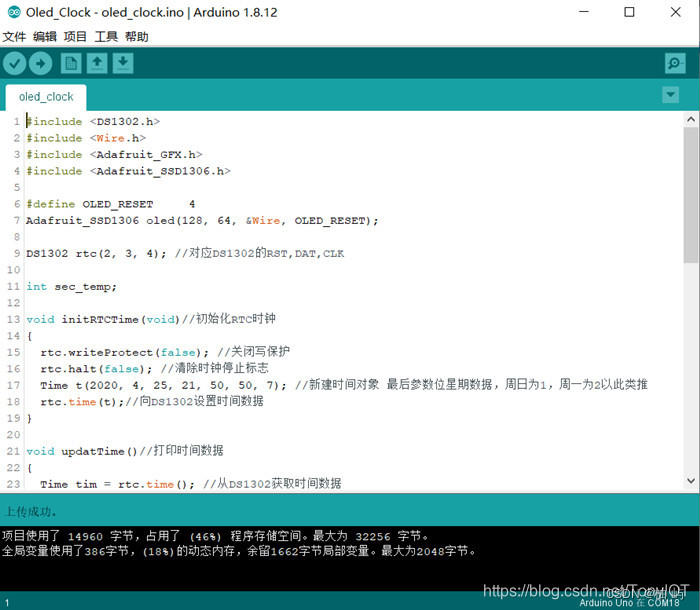Image resolution: width=700 pixels, height=610 pixels.
Task: Click the '#define OLED_RESET 4' line
Action: [x=111, y=204]
